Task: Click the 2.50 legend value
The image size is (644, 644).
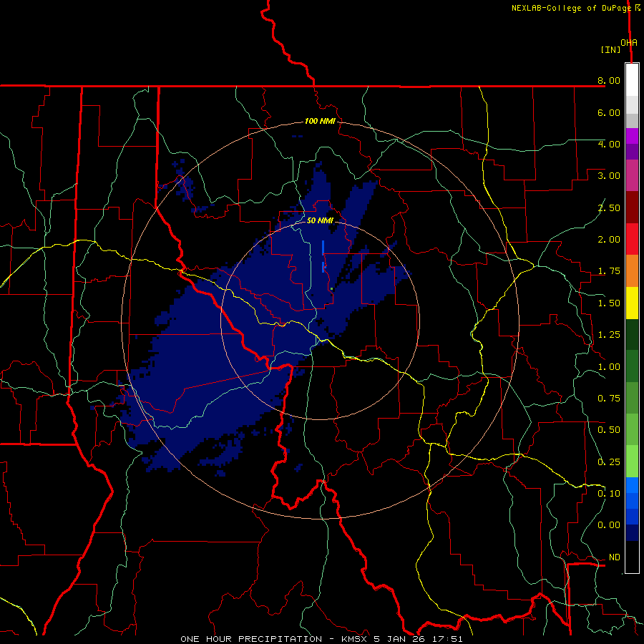Action: [x=609, y=208]
